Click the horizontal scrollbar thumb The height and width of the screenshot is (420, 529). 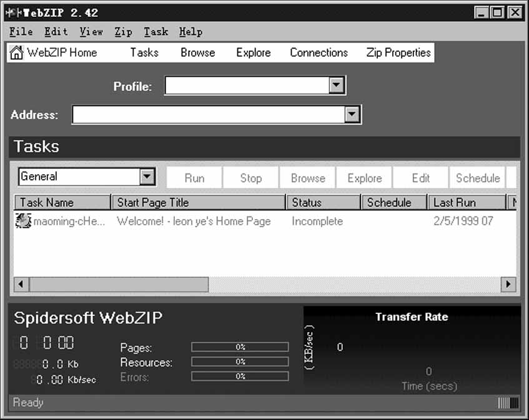coord(119,284)
